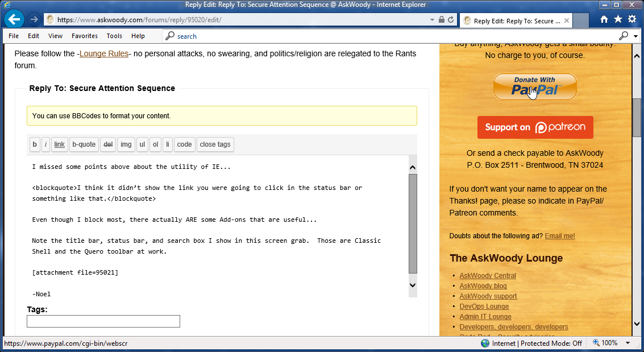Open Favorites star icon
This screenshot has height=352, width=644.
point(618,19)
